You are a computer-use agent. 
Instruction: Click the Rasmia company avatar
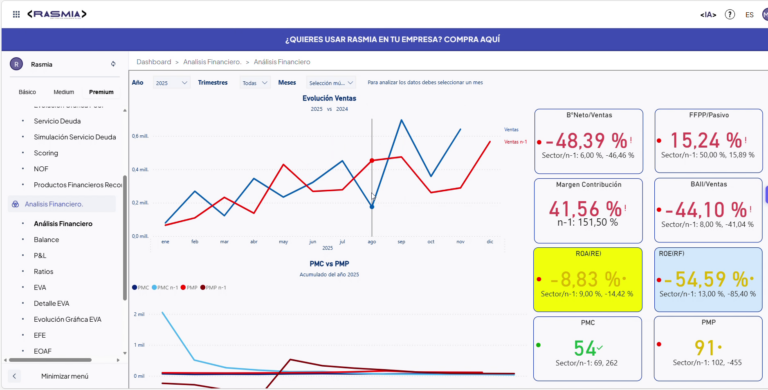pos(16,64)
